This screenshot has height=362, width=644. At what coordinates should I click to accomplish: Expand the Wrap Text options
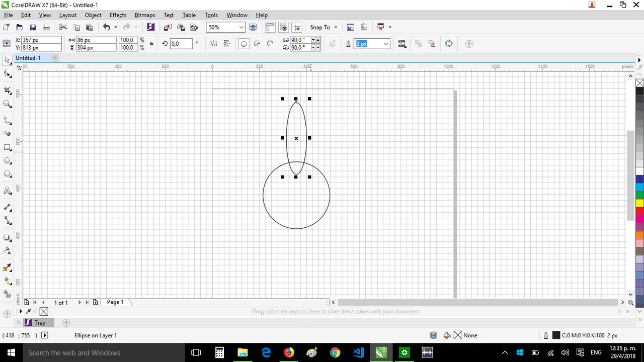402,44
